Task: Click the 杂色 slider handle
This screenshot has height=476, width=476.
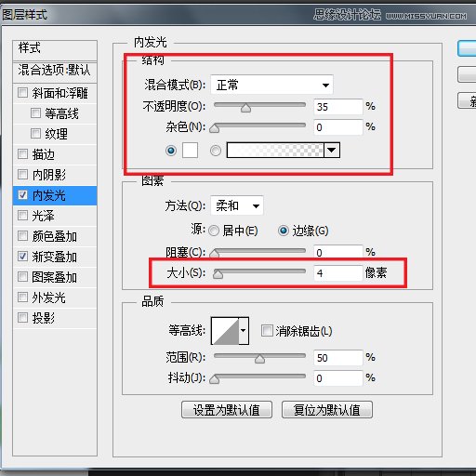Action: coord(215,128)
